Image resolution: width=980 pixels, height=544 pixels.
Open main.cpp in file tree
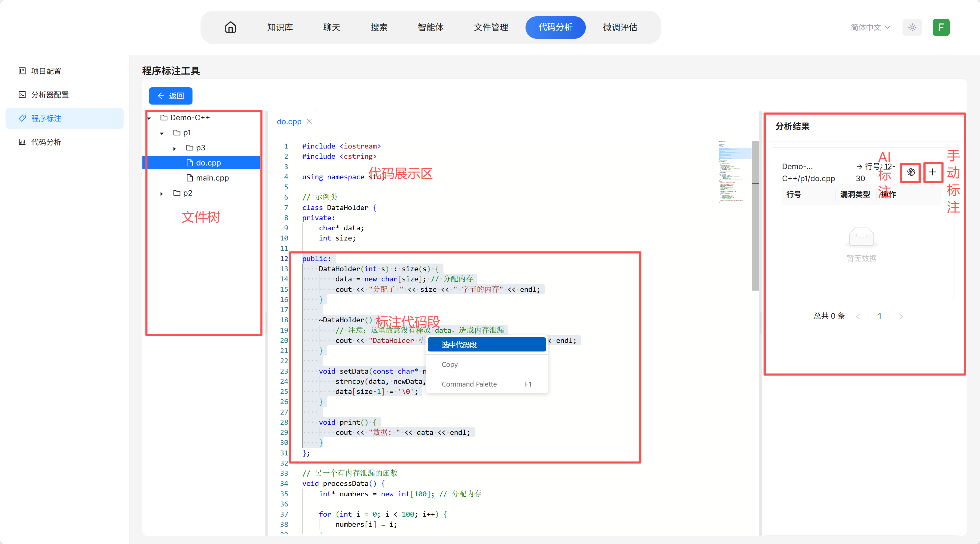click(212, 178)
